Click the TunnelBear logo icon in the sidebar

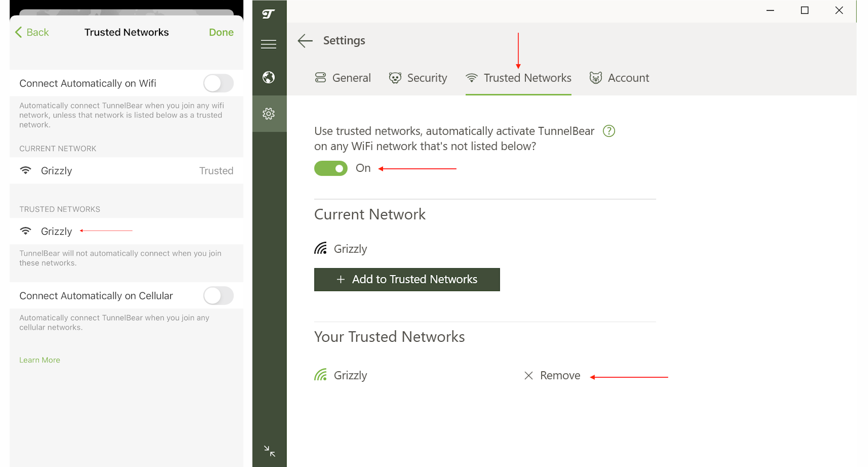268,14
